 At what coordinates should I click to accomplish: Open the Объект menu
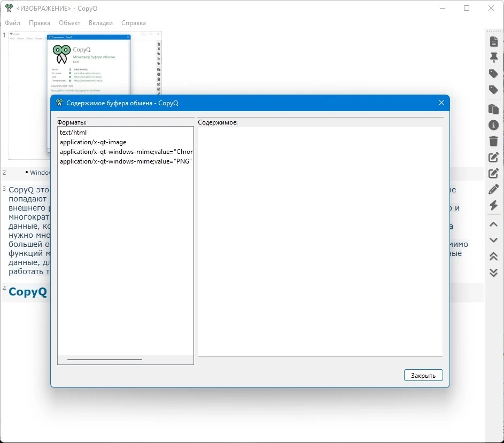pos(69,23)
